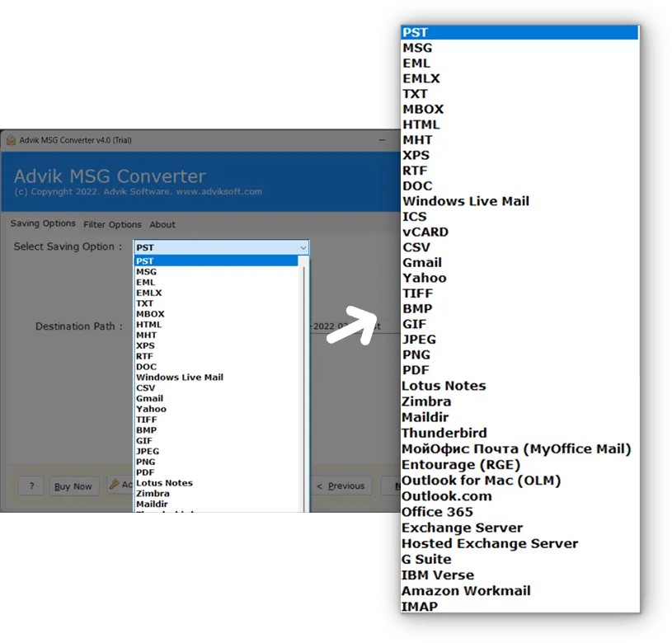Choose vCARD in the enlarged list
The height and width of the screenshot is (643, 672).
(x=425, y=232)
